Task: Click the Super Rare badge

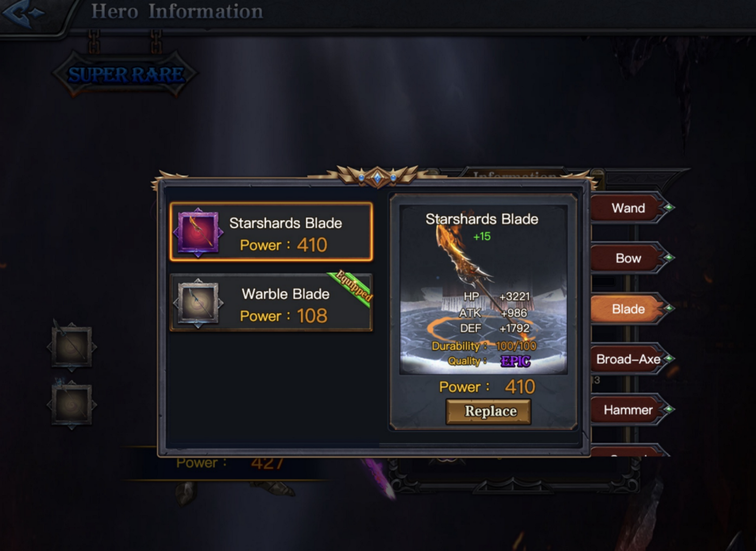Action: point(125,74)
